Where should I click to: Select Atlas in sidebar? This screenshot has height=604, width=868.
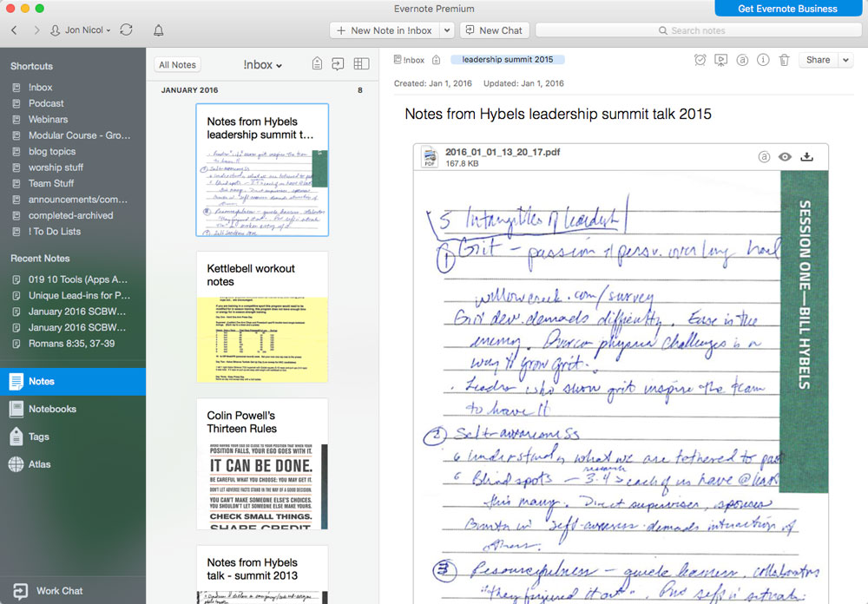[x=73, y=464]
